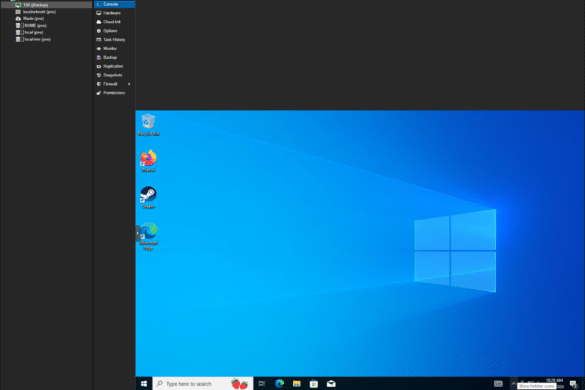
Task: Open the Recycle Bin desktop icon
Action: coord(148,125)
